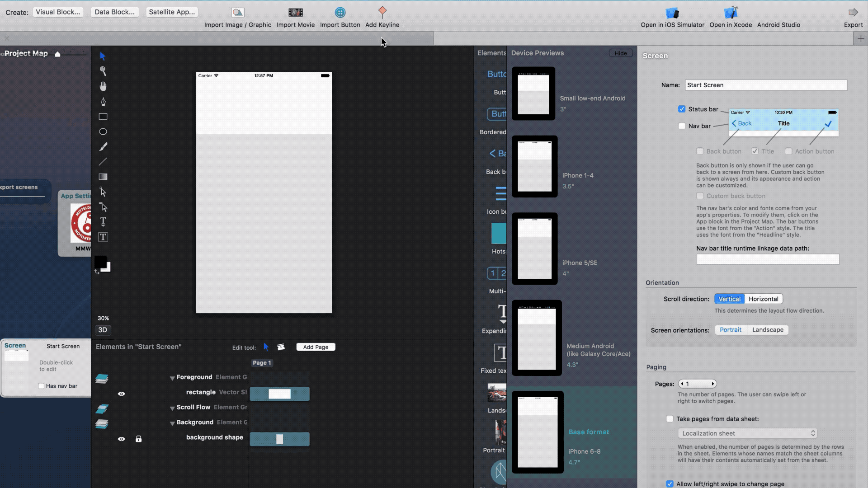The height and width of the screenshot is (488, 868).
Task: Select the oval/ellipse tool
Action: pos(103,131)
